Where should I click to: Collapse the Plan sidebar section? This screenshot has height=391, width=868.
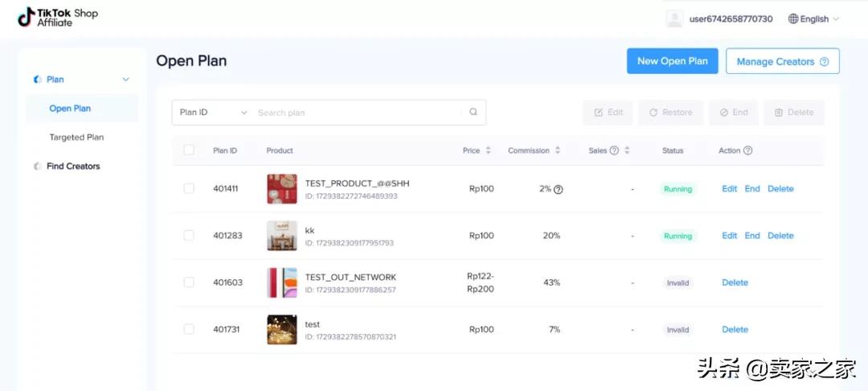[125, 80]
